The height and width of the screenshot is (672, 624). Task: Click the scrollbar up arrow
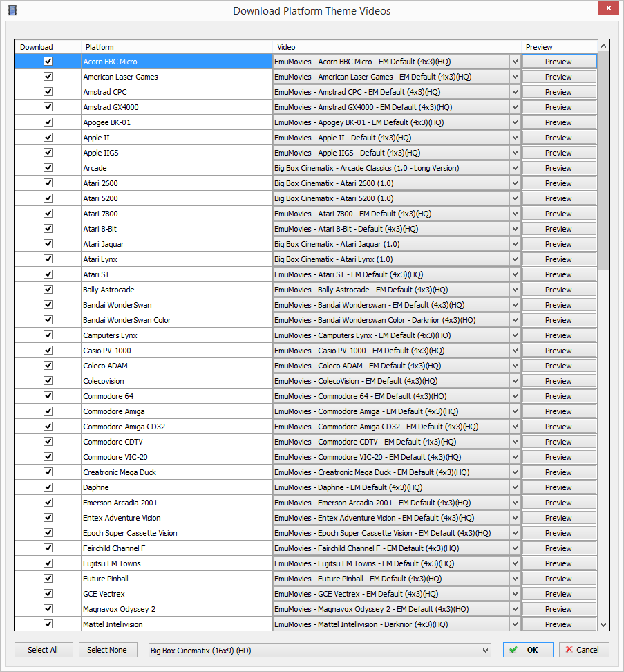tap(603, 46)
